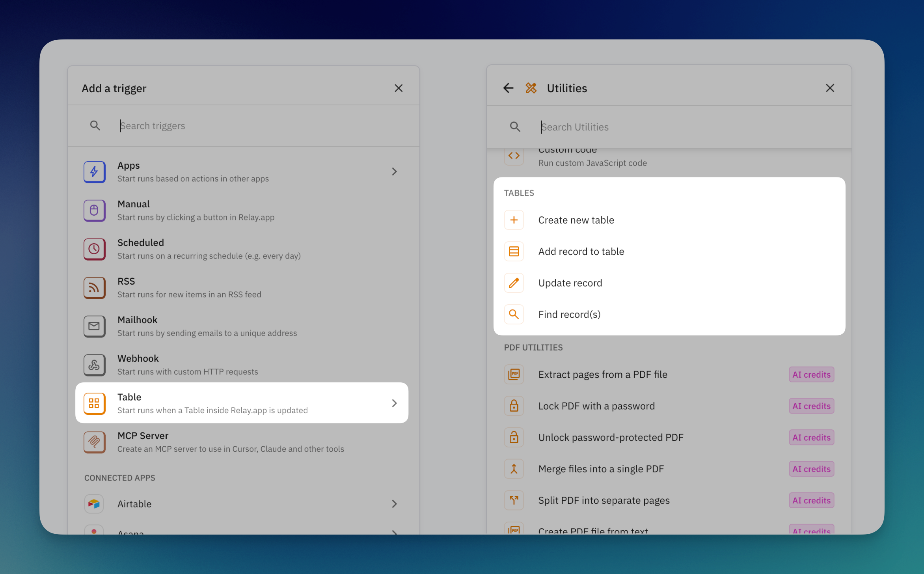Screen dimensions: 924x574
Task: Click the lightning bolt Apps trigger icon
Action: tap(94, 171)
